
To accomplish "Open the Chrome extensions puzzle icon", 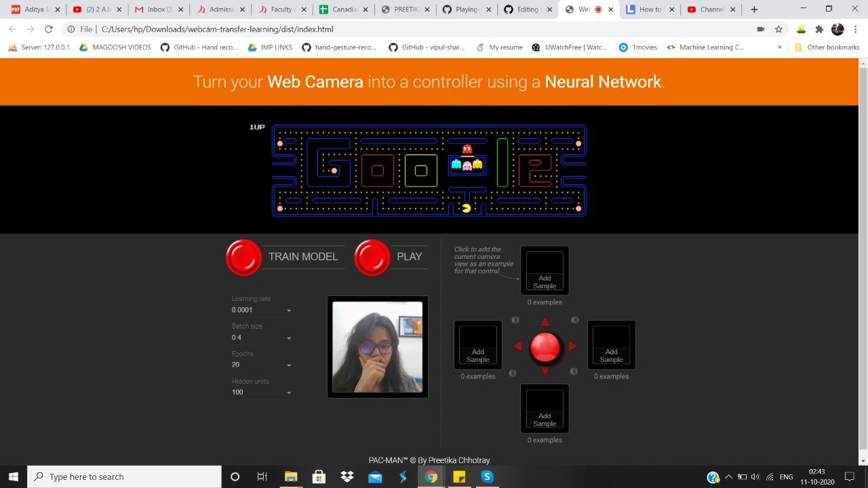I will 819,29.
